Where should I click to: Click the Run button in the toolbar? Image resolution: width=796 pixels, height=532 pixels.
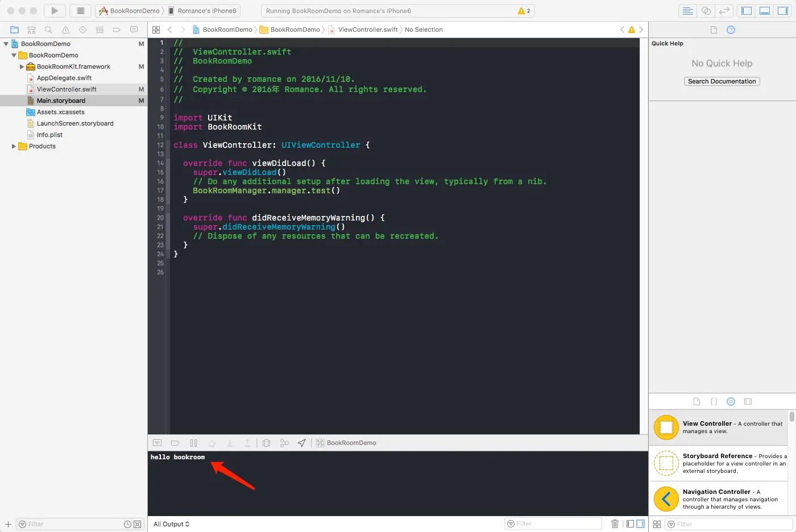tap(55, 11)
